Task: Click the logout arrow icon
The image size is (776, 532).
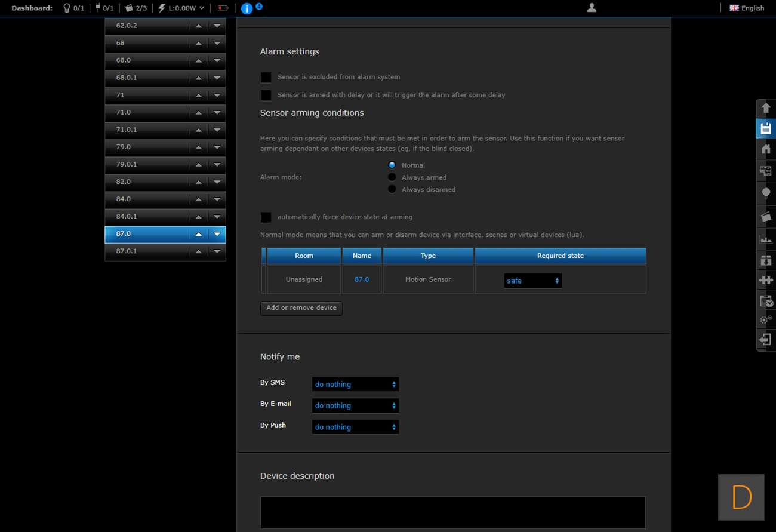Action: point(766,339)
